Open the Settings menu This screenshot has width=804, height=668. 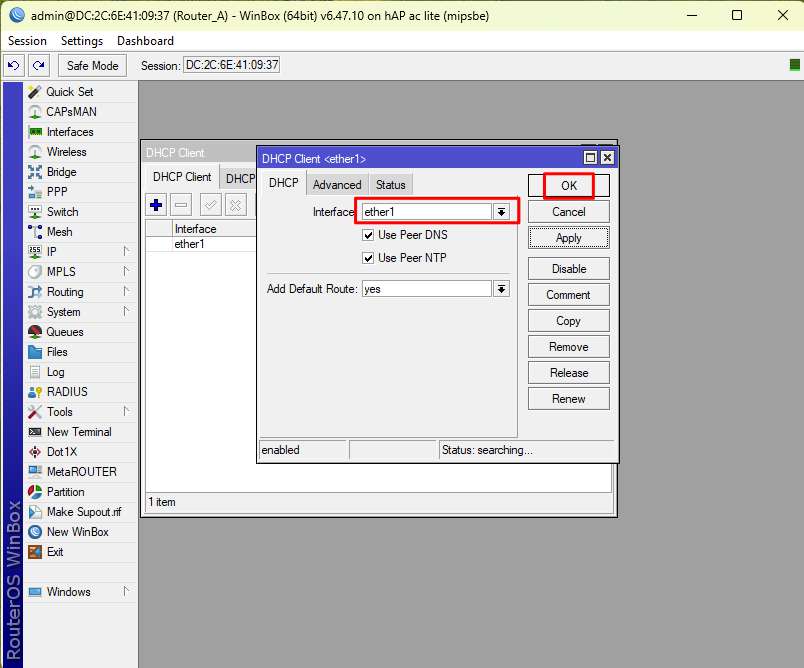81,41
